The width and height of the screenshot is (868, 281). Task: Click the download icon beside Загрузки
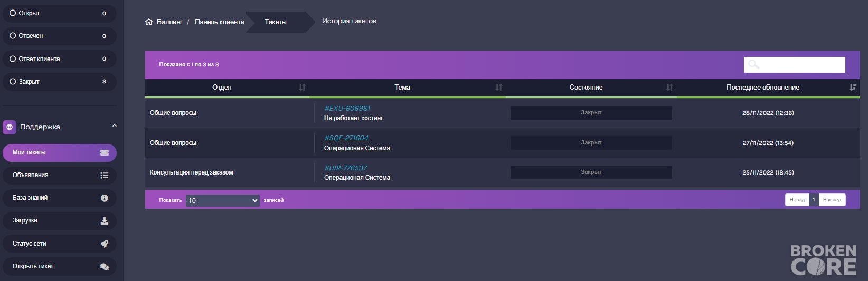(x=105, y=221)
